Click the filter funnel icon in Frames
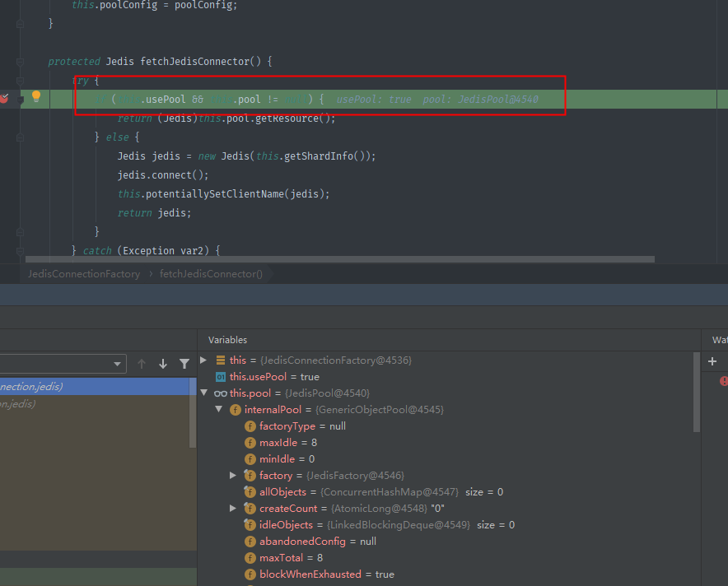Screen dimensions: 728x586 [x=184, y=363]
